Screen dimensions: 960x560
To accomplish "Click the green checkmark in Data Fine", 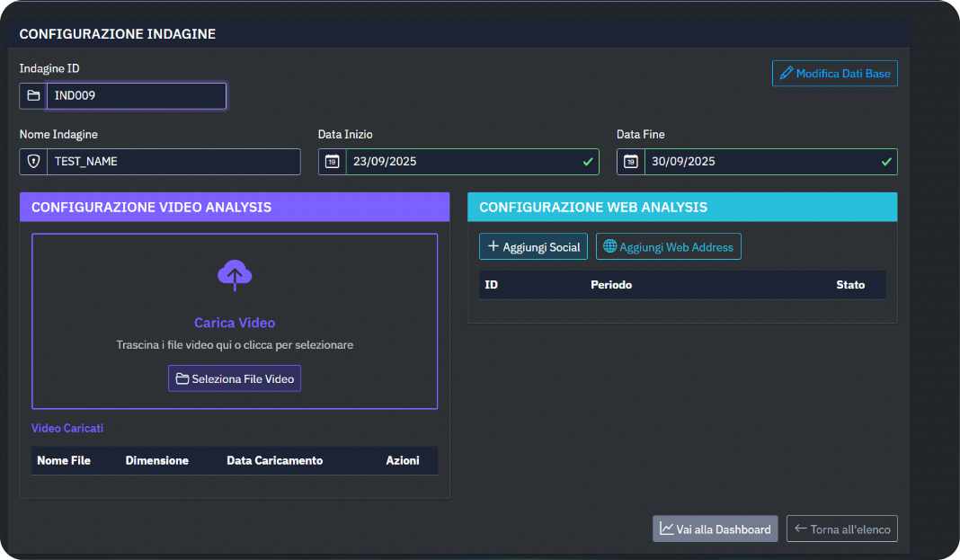I will (x=886, y=162).
